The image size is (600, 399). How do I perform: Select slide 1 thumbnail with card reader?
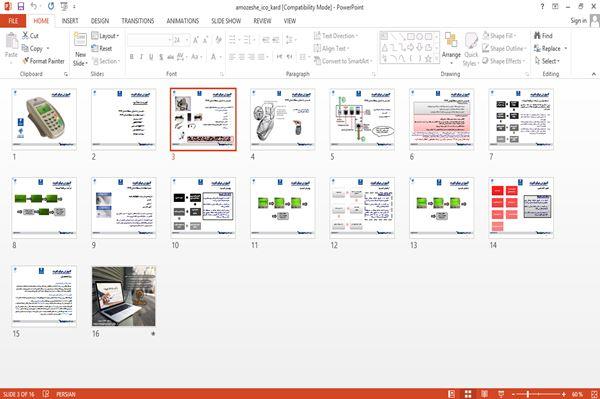point(44,119)
